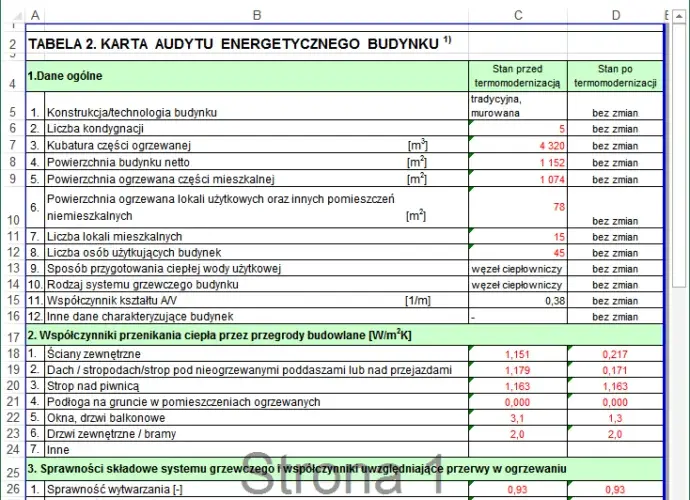Click 'Sprawności składowe systemu grzewczego' header
This screenshot has height=500, width=690.
(x=344, y=469)
